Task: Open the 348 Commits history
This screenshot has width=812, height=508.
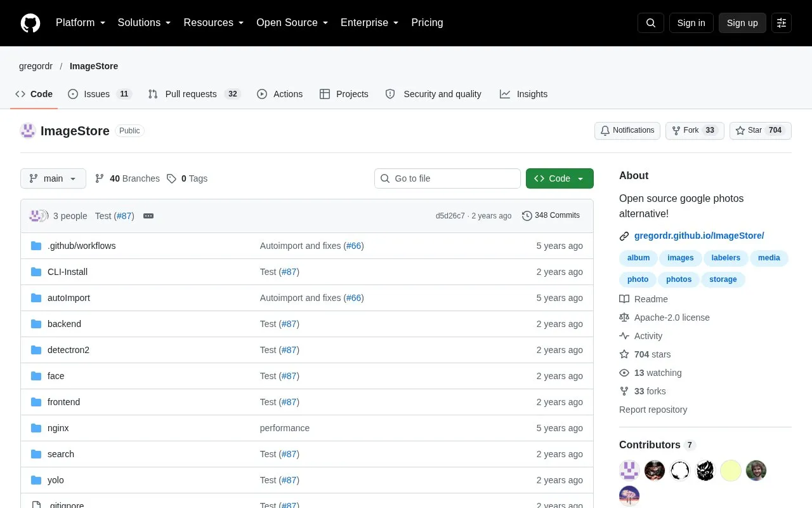Action: pos(551,216)
